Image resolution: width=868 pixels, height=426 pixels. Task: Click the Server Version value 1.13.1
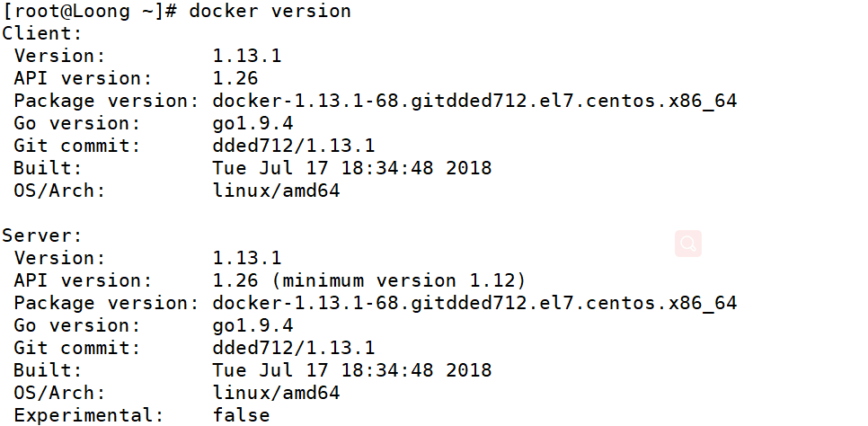247,258
